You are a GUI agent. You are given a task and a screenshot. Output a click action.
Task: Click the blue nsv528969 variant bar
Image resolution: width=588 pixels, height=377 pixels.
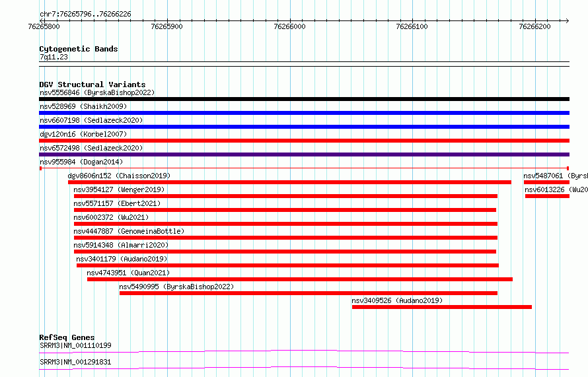(304, 113)
